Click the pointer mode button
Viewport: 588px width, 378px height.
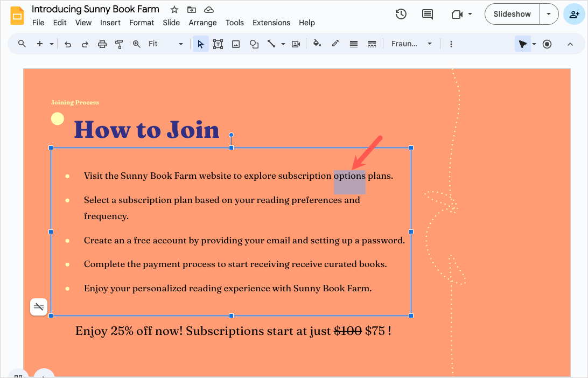pyautogui.click(x=522, y=44)
